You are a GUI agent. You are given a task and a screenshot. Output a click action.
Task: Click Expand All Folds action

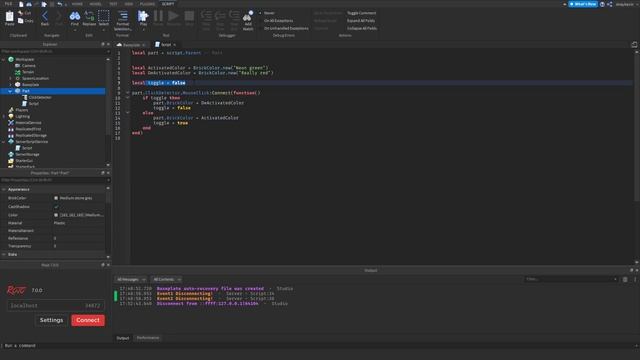click(361, 20)
